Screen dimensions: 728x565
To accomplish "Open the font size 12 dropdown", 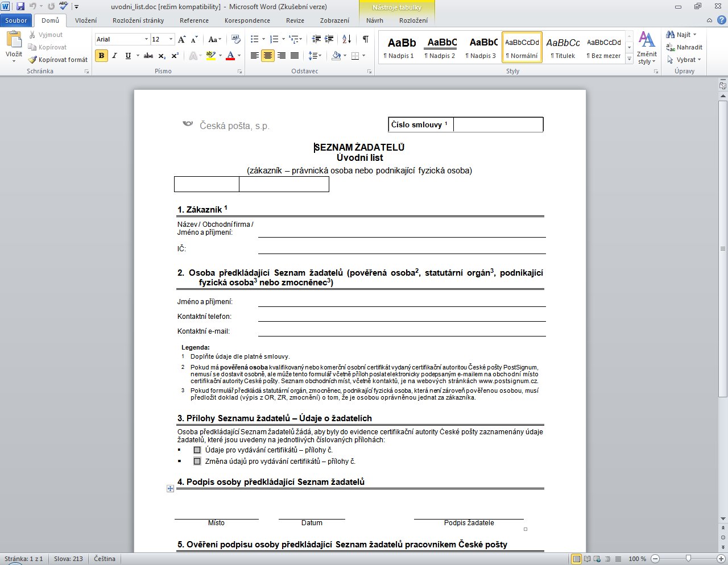I will (x=171, y=39).
